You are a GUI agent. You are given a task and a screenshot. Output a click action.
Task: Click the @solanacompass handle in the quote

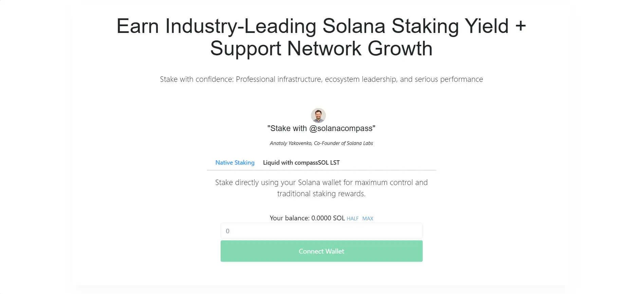click(341, 128)
